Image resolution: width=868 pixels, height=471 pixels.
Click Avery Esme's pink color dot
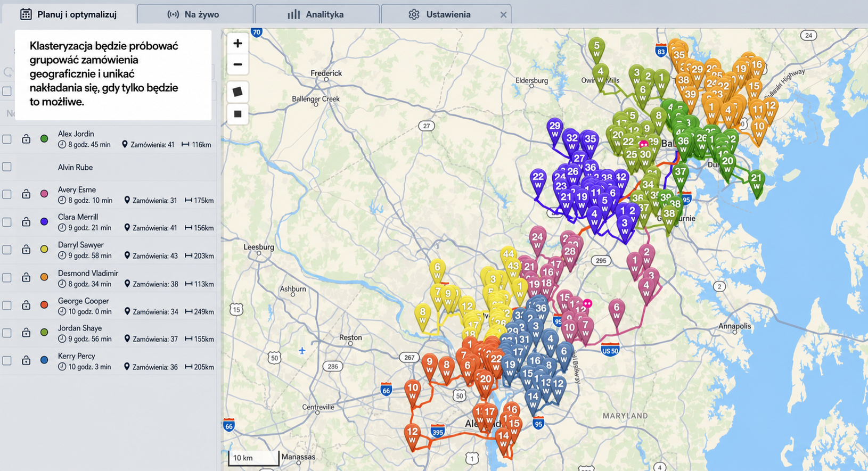[44, 194]
